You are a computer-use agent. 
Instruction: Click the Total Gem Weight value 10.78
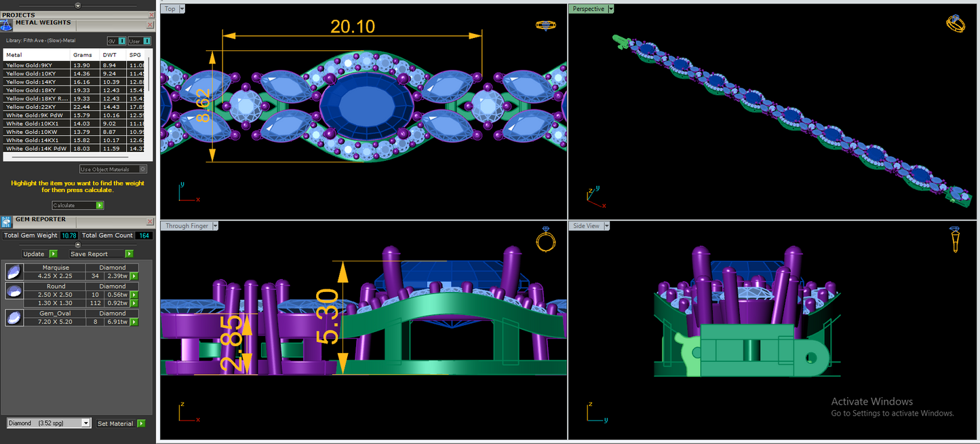click(x=68, y=236)
